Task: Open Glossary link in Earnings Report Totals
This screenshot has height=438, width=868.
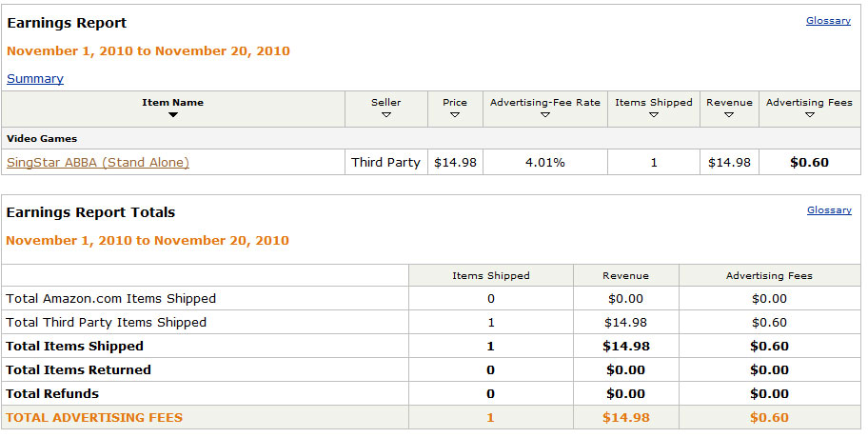Action: click(829, 209)
